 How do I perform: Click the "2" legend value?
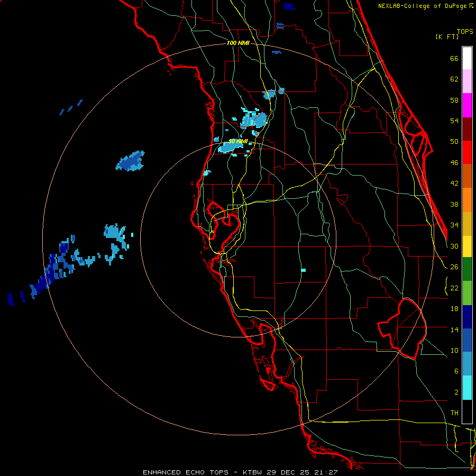click(x=456, y=392)
